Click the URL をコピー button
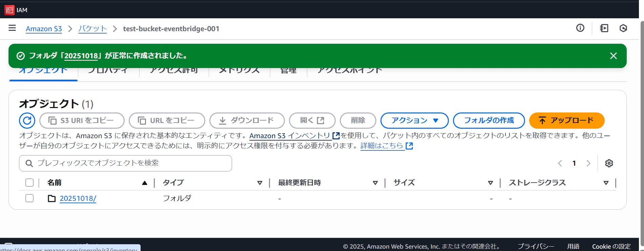644x251 pixels. pyautogui.click(x=167, y=121)
